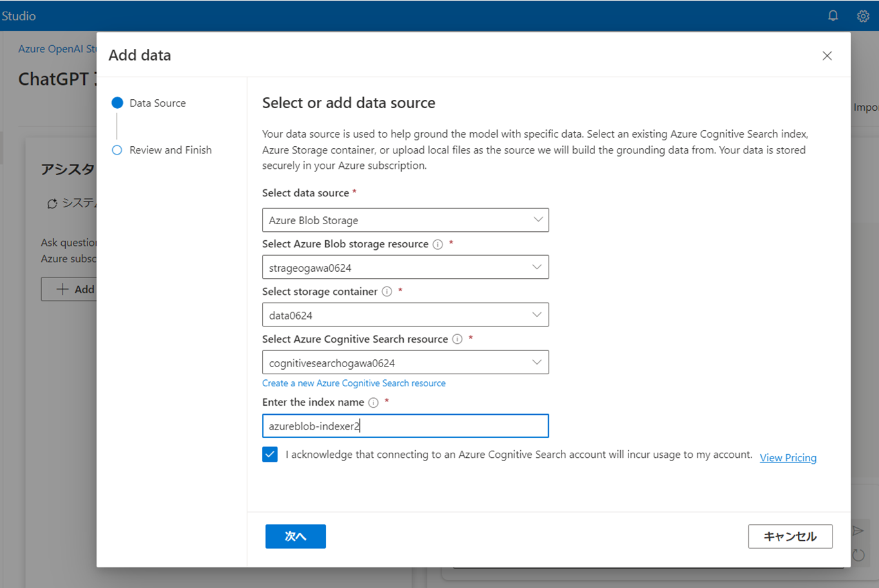Click Create a new Azure Cognitive Search resource

coord(354,383)
